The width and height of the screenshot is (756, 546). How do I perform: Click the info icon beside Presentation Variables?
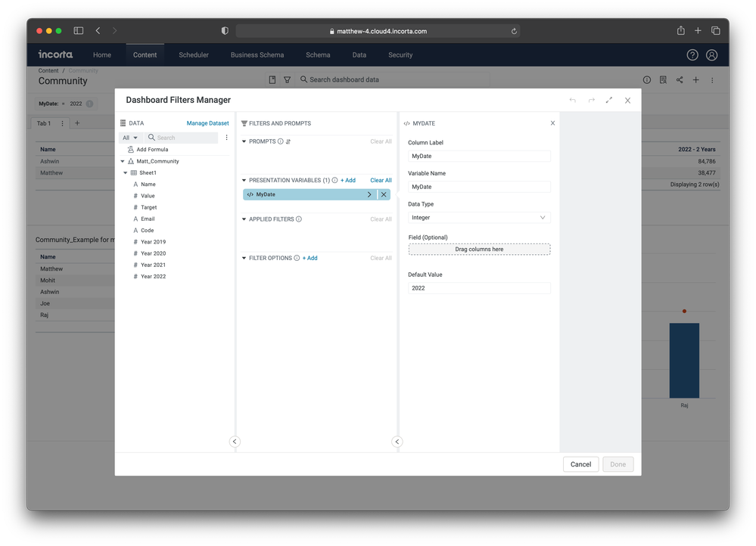coord(334,181)
